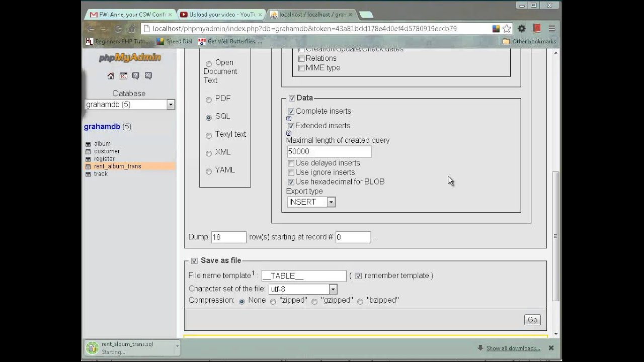Image resolution: width=644 pixels, height=362 pixels.
Task: Open the gear extension icon
Action: pos(522,29)
